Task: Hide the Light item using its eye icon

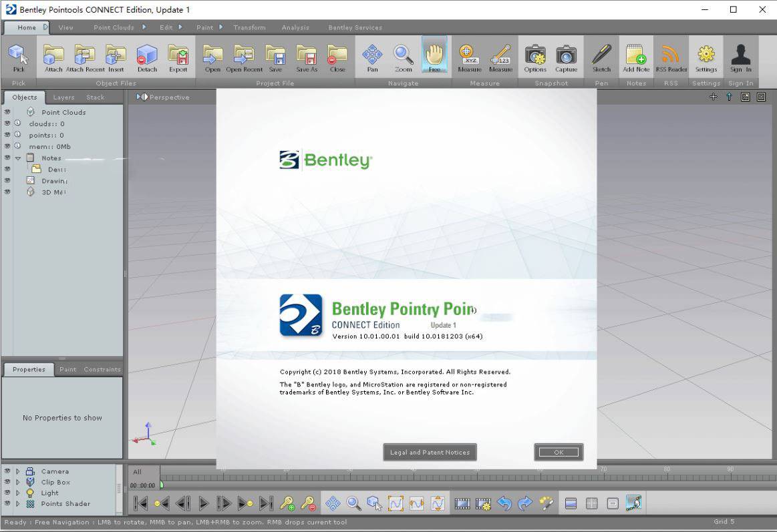Action: pos(7,493)
